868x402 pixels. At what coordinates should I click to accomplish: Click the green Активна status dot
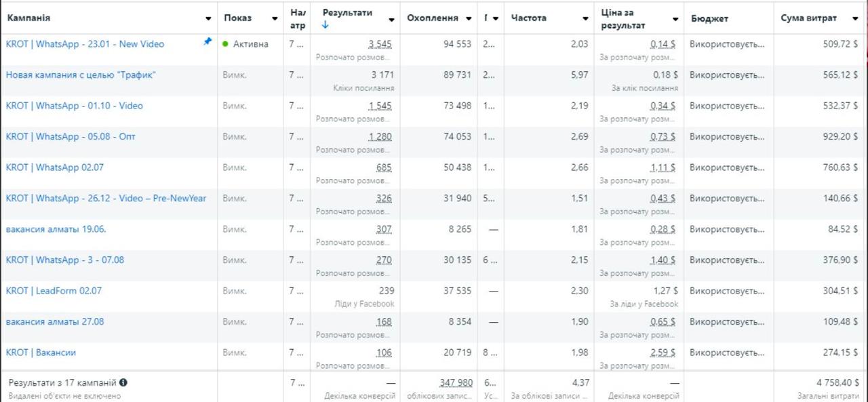(x=225, y=44)
